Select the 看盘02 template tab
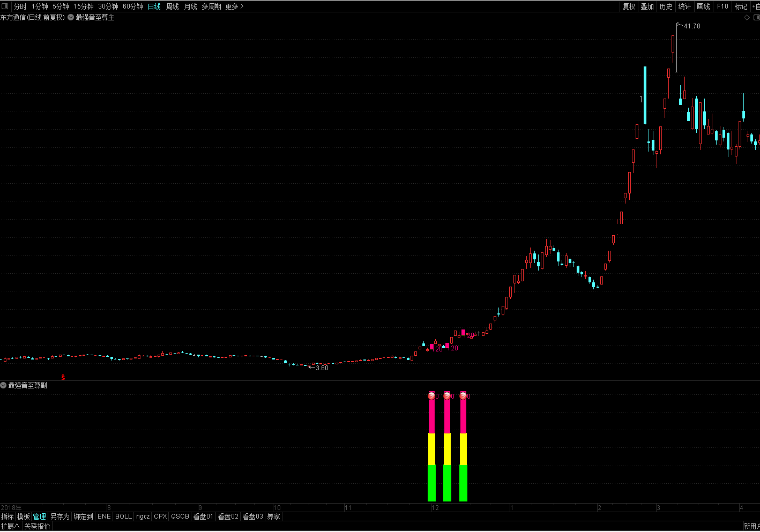This screenshot has height=532, width=760. pos(228,516)
